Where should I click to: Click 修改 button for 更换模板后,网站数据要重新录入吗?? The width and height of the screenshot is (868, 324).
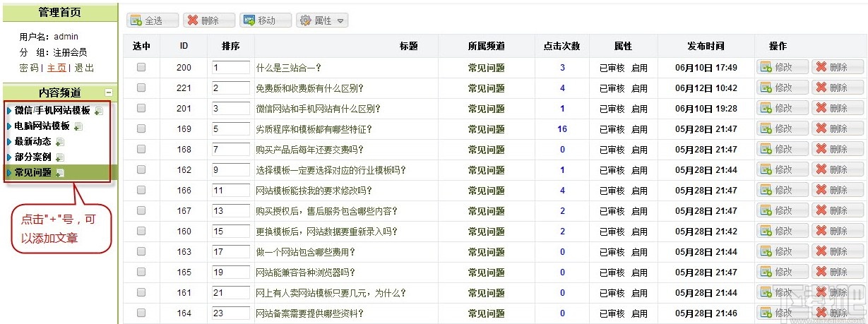coord(783,232)
